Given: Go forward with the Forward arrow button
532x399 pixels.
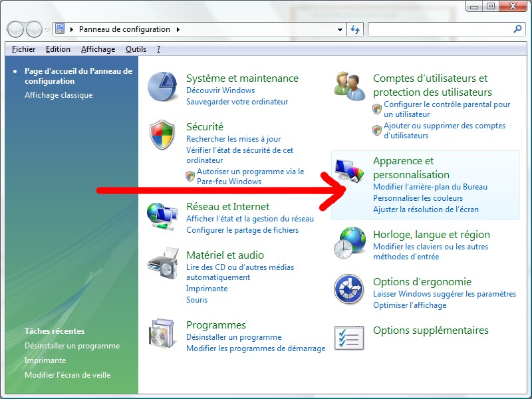Looking at the screenshot, I should click(35, 29).
